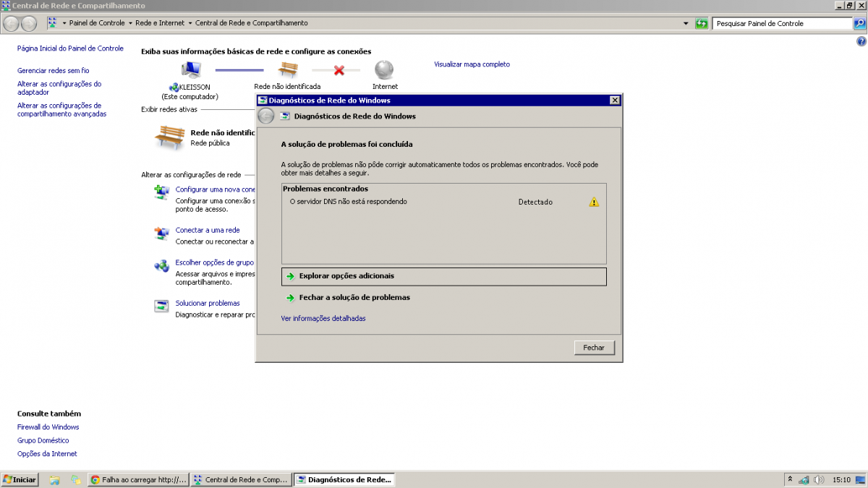The height and width of the screenshot is (488, 868).
Task: Click the large bench icon under active networks
Action: click(x=170, y=137)
